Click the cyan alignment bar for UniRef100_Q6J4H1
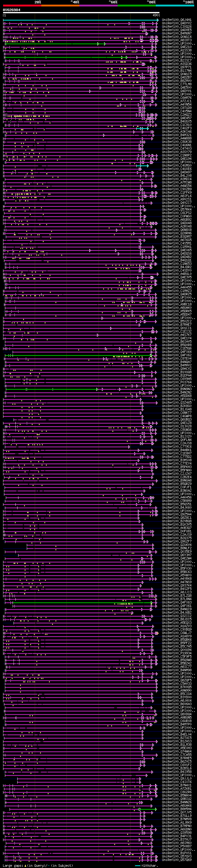Screen dimensions: 197x868 (81, 20)
